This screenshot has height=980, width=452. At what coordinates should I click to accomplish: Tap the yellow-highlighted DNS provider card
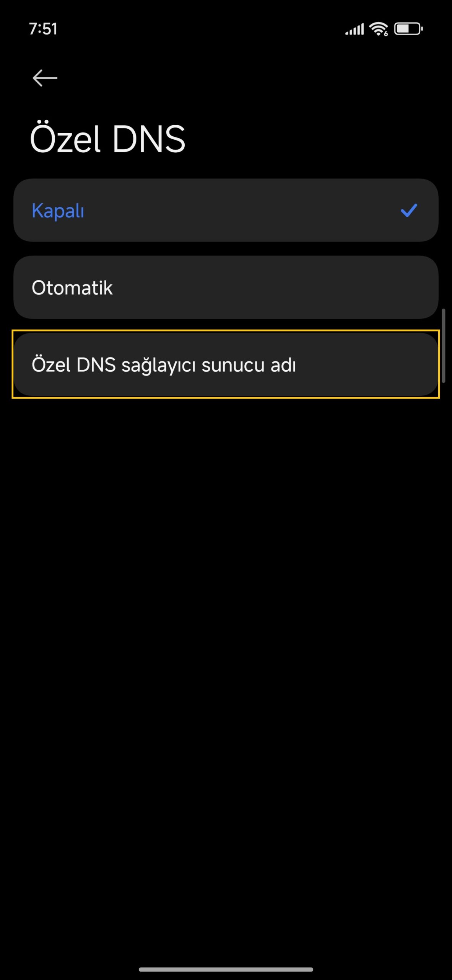pos(226,364)
